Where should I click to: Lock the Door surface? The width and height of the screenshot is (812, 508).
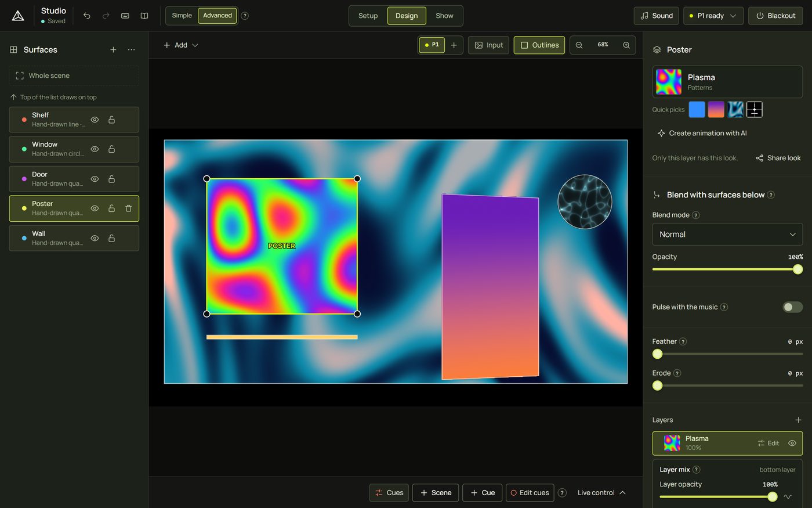[x=111, y=179]
